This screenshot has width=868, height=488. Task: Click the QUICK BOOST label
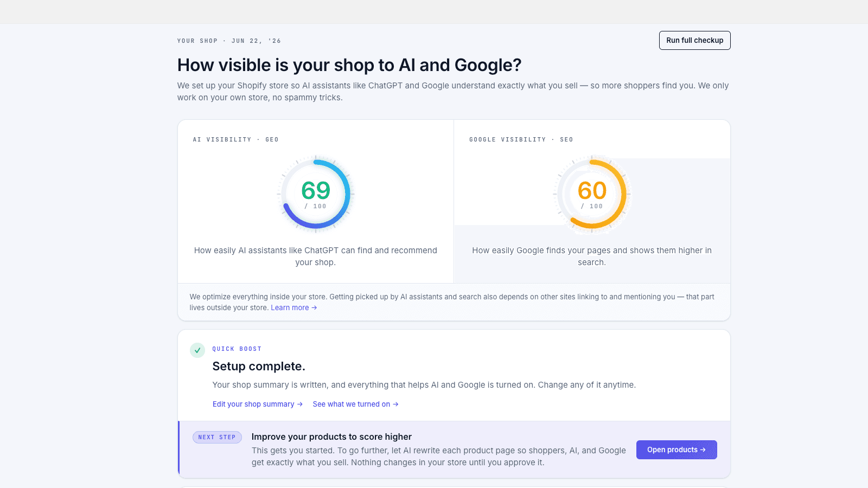237,349
